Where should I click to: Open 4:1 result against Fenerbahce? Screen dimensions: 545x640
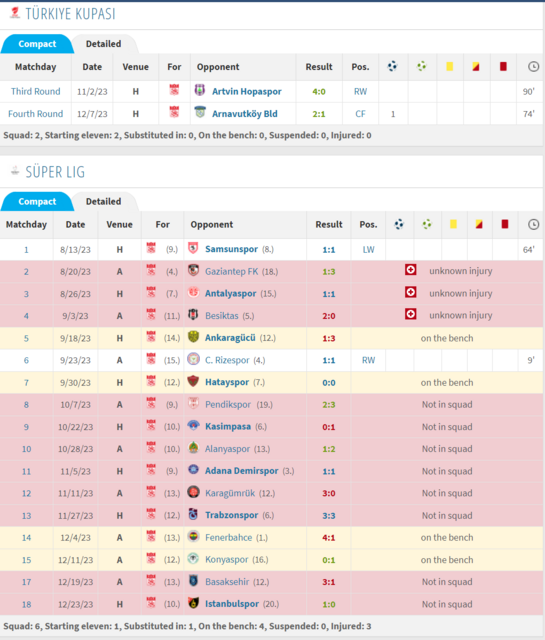tap(329, 538)
